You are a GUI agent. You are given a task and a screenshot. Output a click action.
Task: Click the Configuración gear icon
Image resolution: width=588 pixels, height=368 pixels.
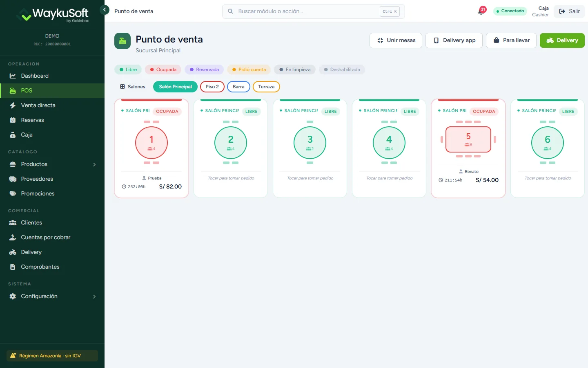[x=13, y=296]
